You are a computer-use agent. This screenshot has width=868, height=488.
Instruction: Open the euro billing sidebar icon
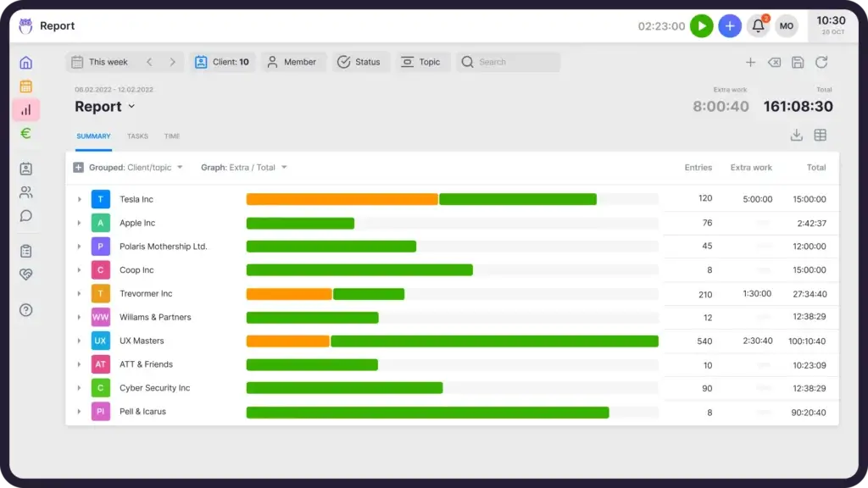tap(26, 133)
